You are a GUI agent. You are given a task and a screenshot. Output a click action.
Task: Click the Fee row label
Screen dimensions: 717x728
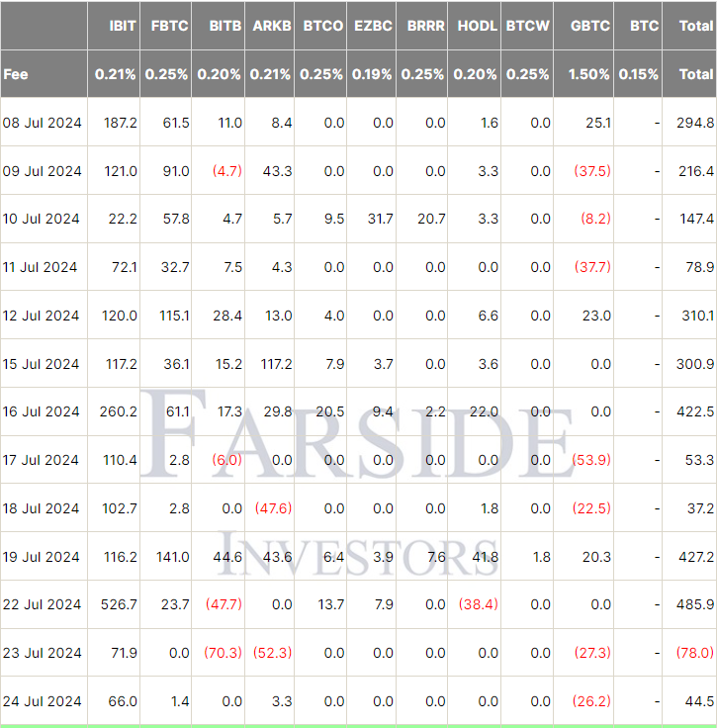[15, 74]
